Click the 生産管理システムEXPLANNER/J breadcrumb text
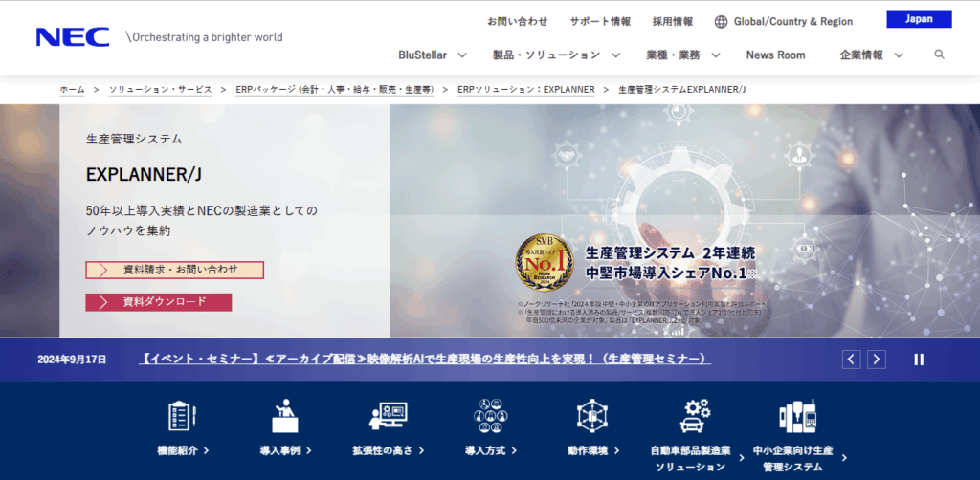Viewport: 980px width, 480px height. click(x=681, y=90)
